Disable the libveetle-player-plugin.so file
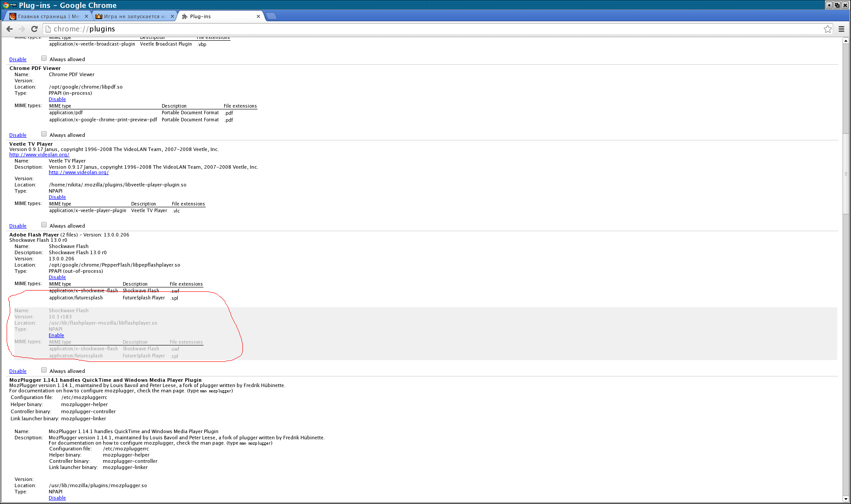This screenshot has width=851, height=504. pos(57,197)
